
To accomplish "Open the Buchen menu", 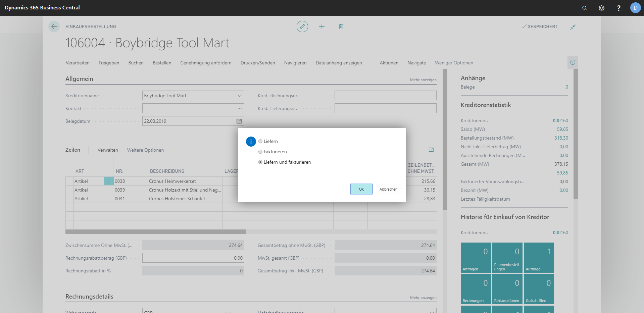I will click(x=136, y=63).
